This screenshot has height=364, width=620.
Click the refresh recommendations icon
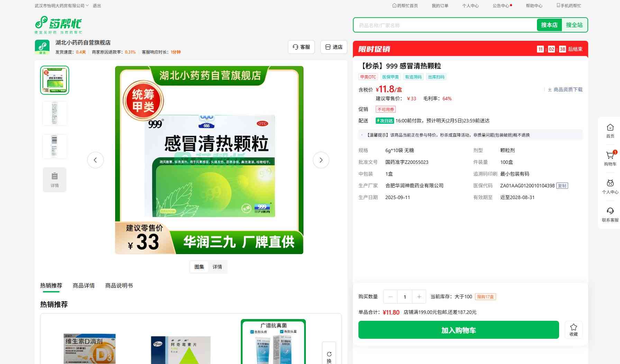[x=329, y=354]
